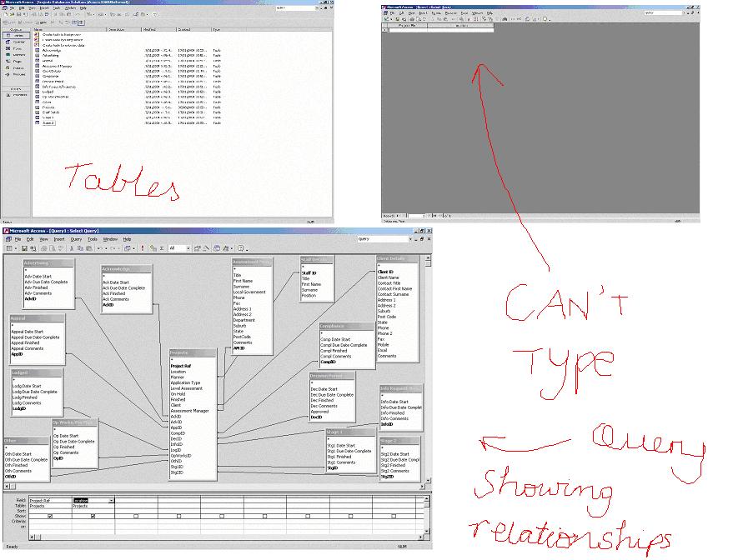The height and width of the screenshot is (560, 743).
Task: Open the View button dropdown arrow
Action: 16,248
